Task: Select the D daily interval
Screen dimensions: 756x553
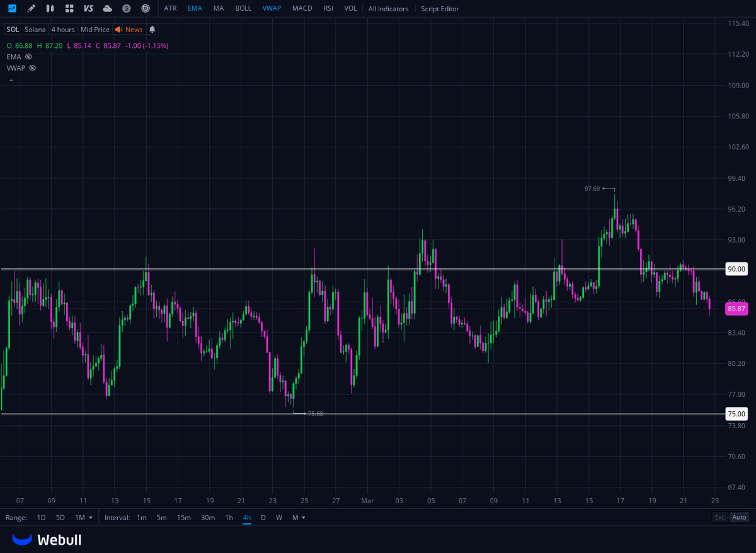Action: click(x=263, y=517)
